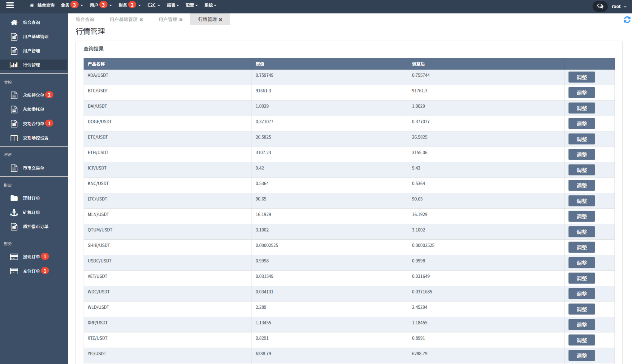Click 调整 button for DOGE/USDT
The width and height of the screenshot is (632, 364).
tap(582, 124)
